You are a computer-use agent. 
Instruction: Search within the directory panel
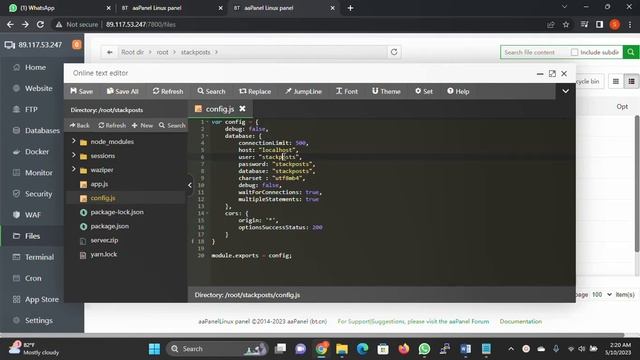[x=172, y=125]
